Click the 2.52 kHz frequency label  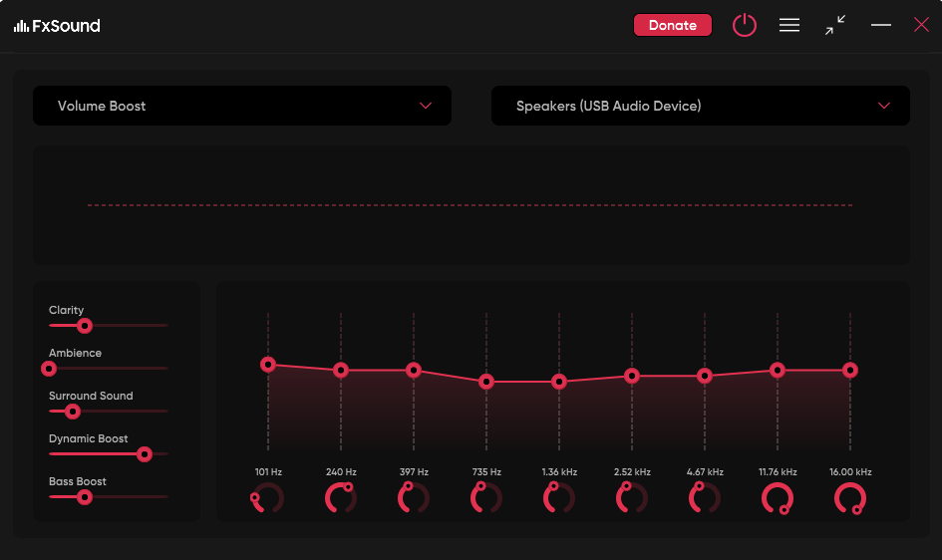pos(632,471)
